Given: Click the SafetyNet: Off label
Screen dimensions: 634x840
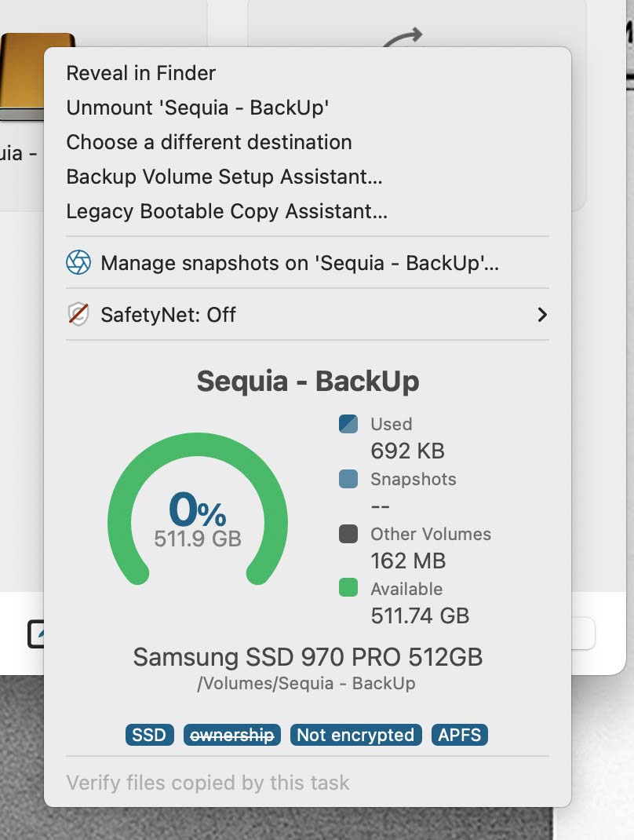Looking at the screenshot, I should (x=168, y=315).
